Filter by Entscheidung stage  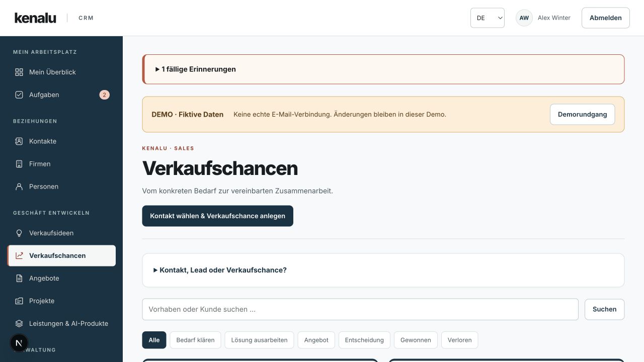[x=364, y=340]
